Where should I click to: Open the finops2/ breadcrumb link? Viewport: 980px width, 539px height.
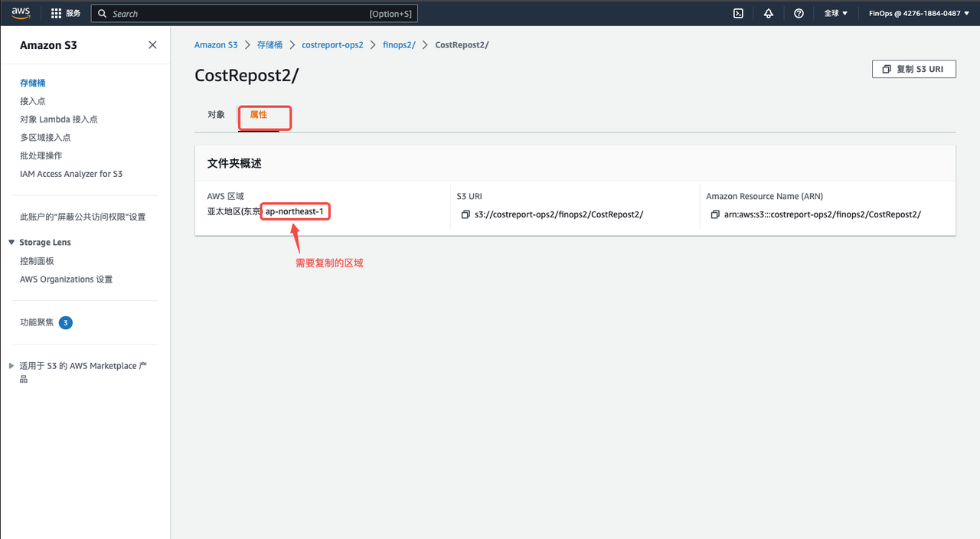click(x=399, y=45)
